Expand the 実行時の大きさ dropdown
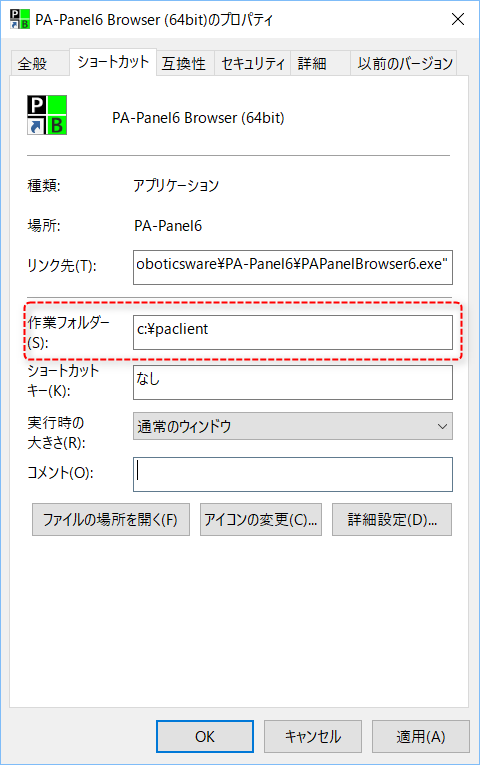The image size is (480, 765). (293, 426)
